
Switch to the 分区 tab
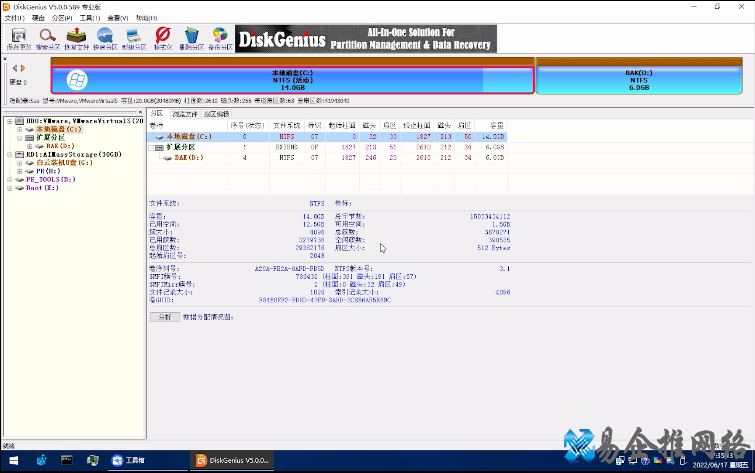(x=157, y=114)
